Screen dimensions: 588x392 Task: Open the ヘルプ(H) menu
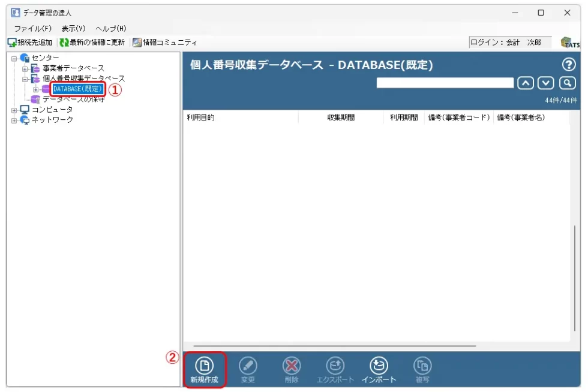111,28
